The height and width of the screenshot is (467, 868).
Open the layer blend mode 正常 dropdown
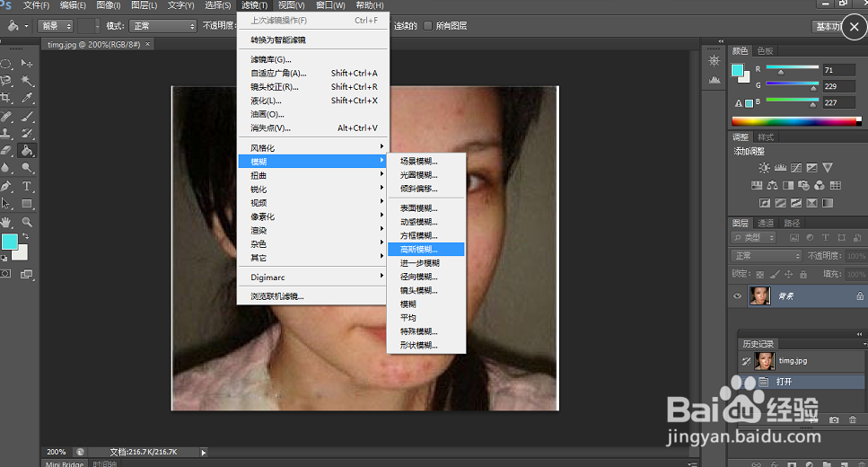(767, 256)
